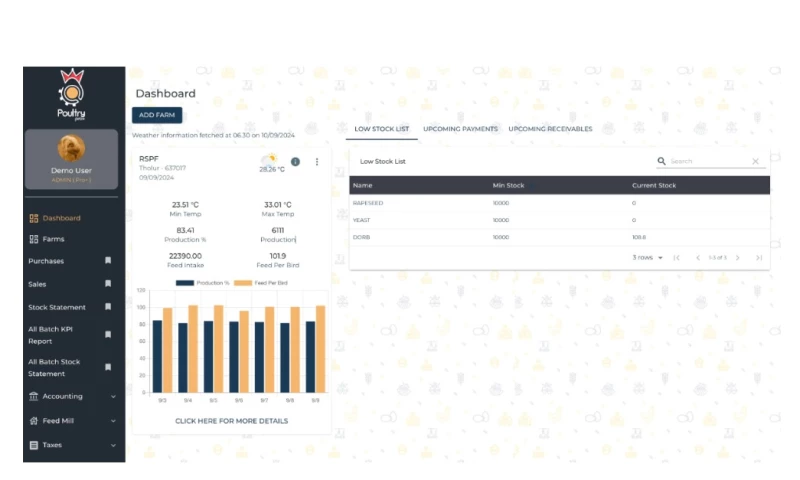
Task: Click the Dashboard grid icon in sidebar
Action: pyautogui.click(x=34, y=218)
